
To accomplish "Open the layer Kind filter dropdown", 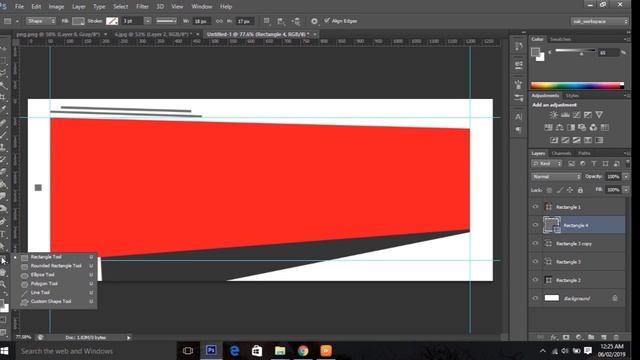I will click(546, 164).
